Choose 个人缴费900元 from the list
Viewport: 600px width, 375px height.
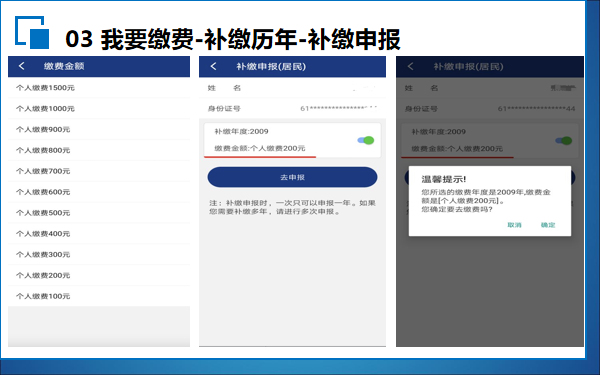(x=99, y=129)
